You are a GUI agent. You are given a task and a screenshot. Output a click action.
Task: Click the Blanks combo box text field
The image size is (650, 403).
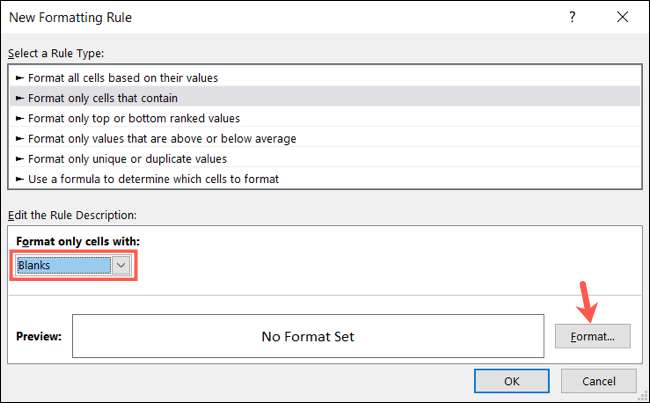point(63,265)
